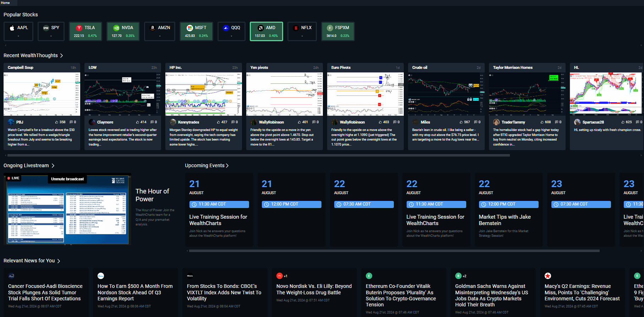Click the 12:00 PM CDT August 21 time badge
Viewport: 644px width, 317px height.
(292, 204)
